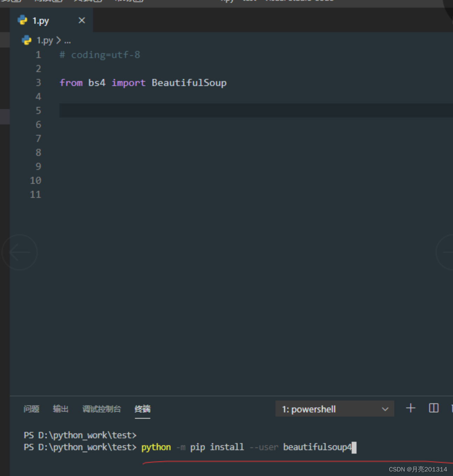453x476 pixels.
Task: Click the '--user' flag in terminal
Action: [264, 447]
